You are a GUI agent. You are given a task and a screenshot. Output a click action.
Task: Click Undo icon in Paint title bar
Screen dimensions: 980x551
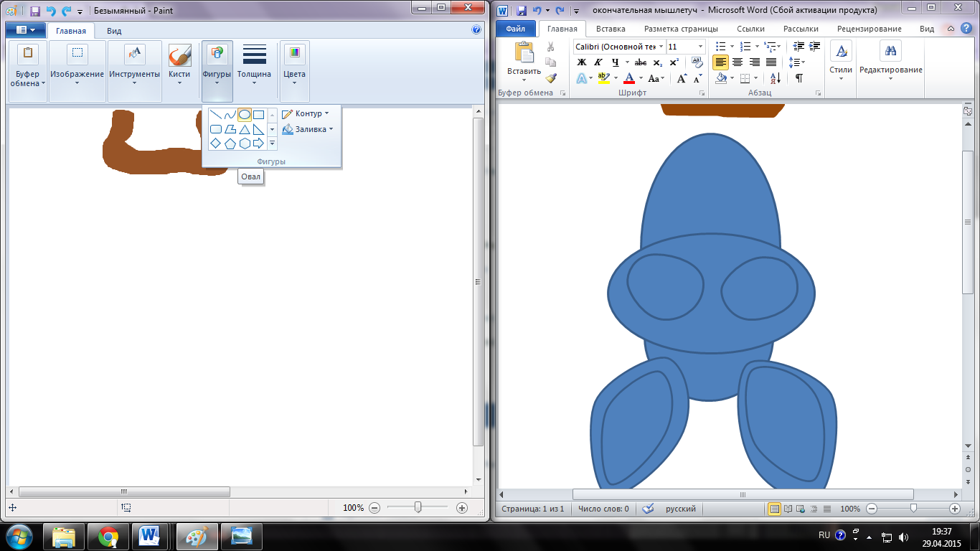(x=50, y=11)
